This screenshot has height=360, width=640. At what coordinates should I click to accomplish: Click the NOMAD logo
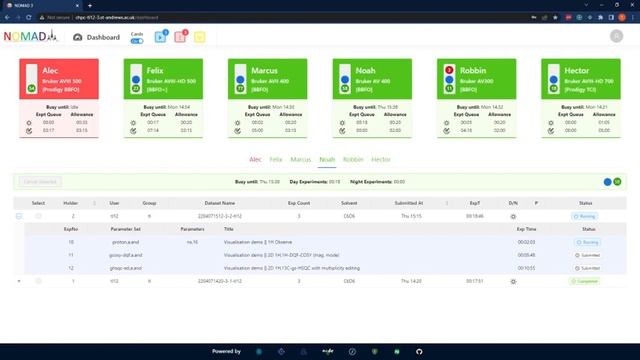coord(31,36)
